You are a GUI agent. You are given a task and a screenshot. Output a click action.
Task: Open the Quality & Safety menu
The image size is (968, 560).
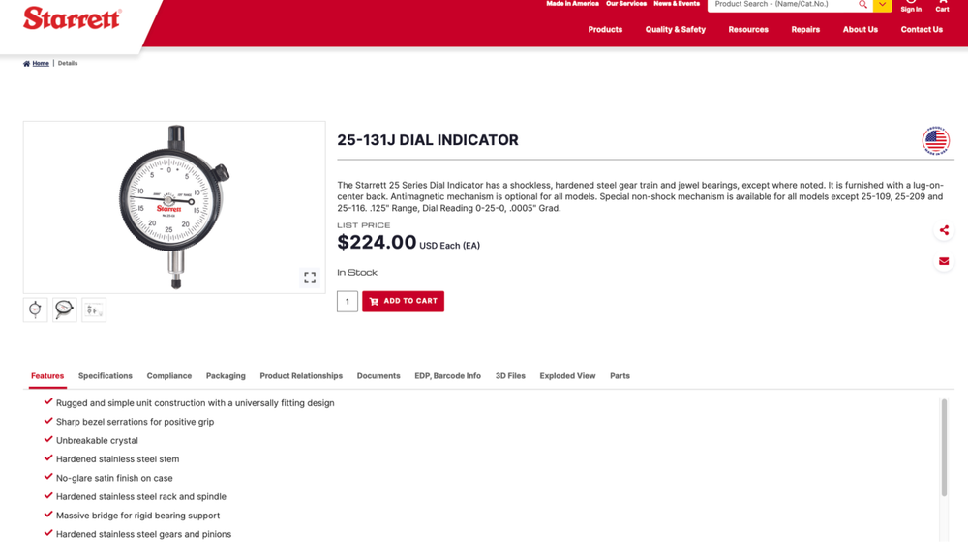[676, 30]
